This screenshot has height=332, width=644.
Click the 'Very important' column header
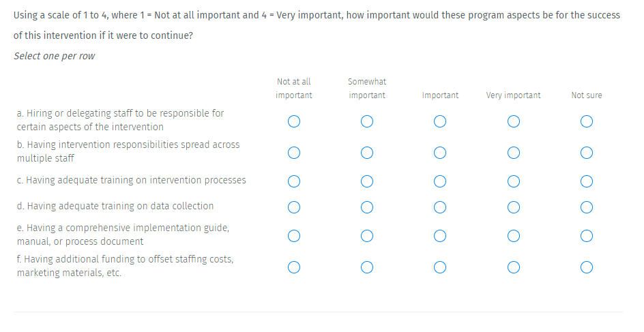513,95
